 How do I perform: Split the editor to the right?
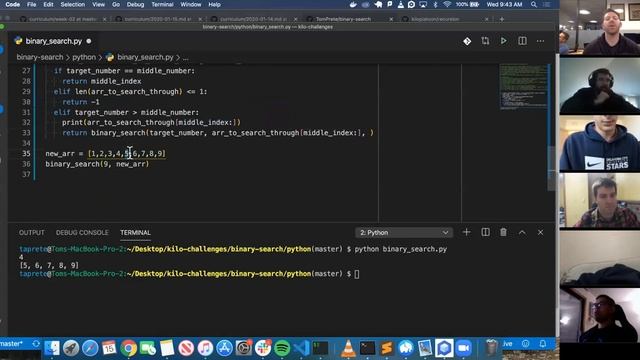point(522,41)
